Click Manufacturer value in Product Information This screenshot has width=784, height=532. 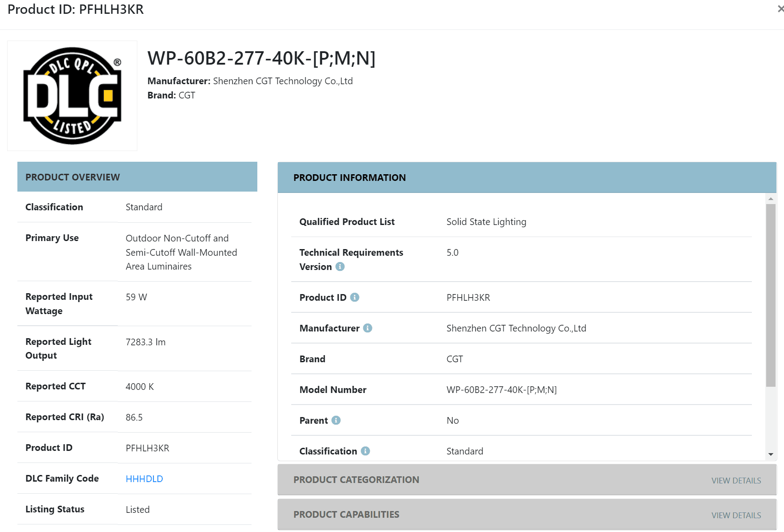(x=516, y=328)
